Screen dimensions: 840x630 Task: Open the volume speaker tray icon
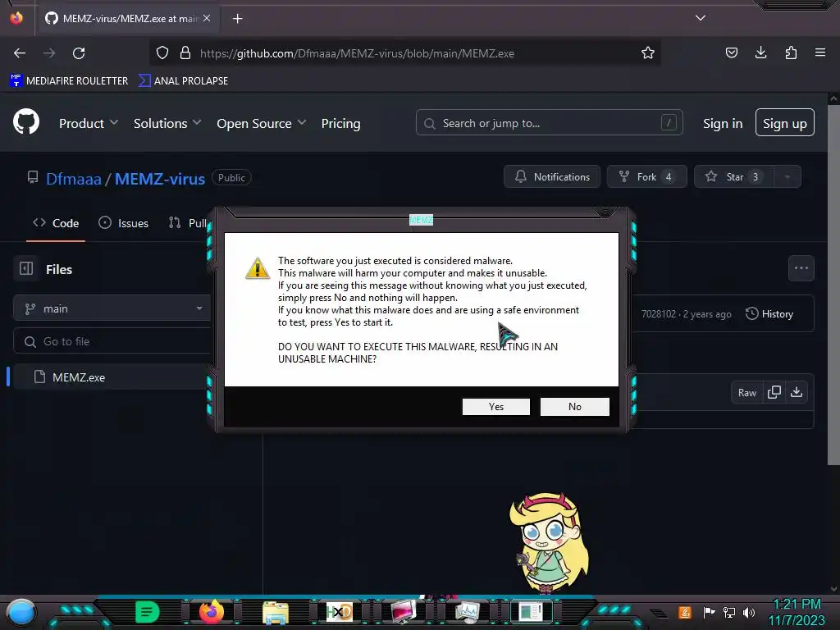tap(749, 612)
